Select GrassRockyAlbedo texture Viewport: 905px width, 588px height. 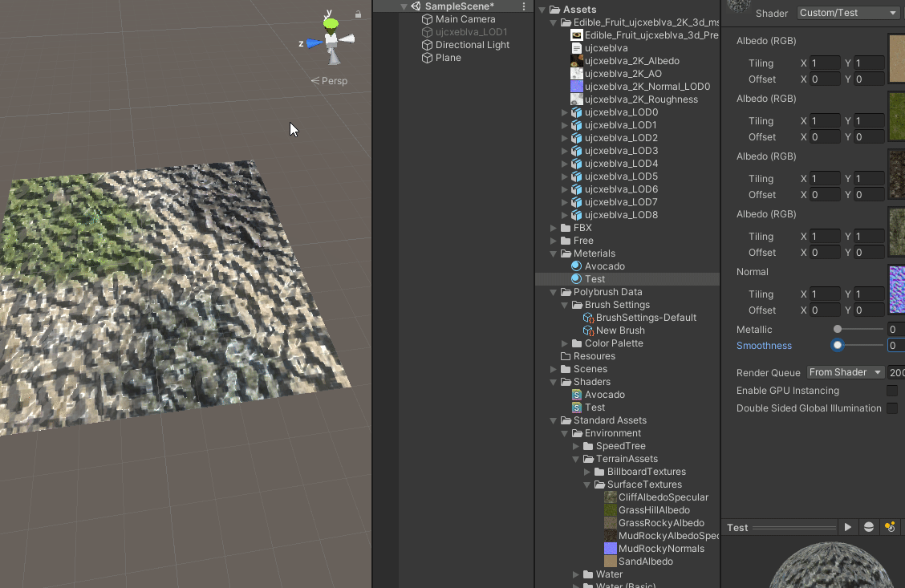pos(654,523)
